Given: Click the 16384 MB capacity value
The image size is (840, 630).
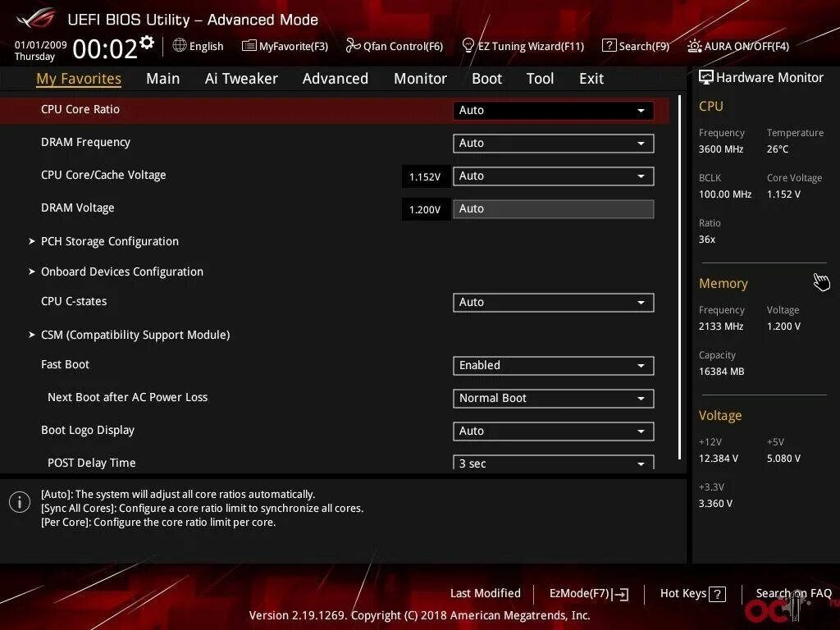Looking at the screenshot, I should 722,372.
